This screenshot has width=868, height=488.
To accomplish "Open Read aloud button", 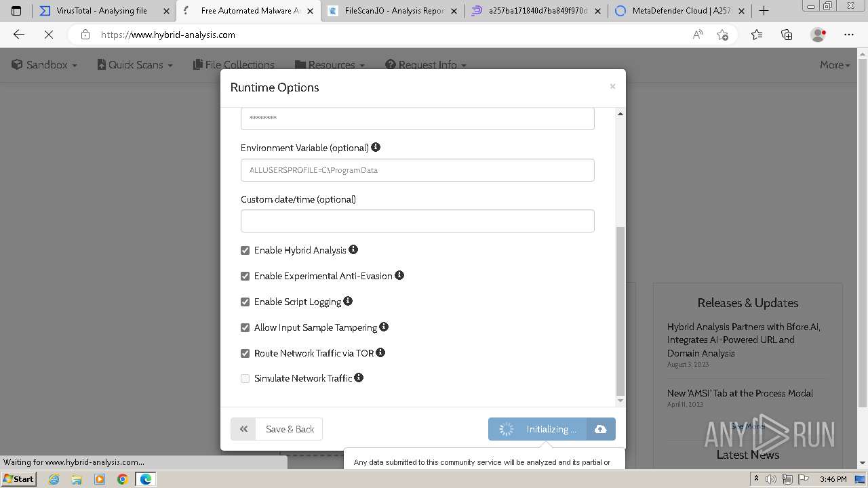I will coord(698,35).
